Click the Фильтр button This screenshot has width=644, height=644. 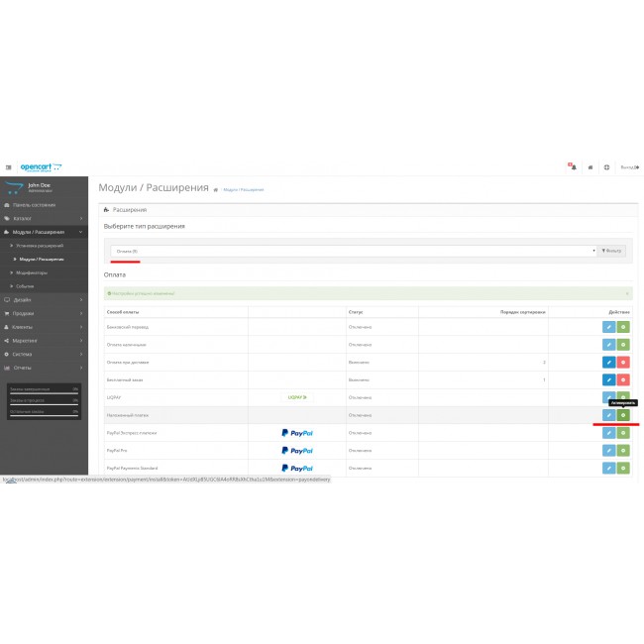pyautogui.click(x=612, y=251)
